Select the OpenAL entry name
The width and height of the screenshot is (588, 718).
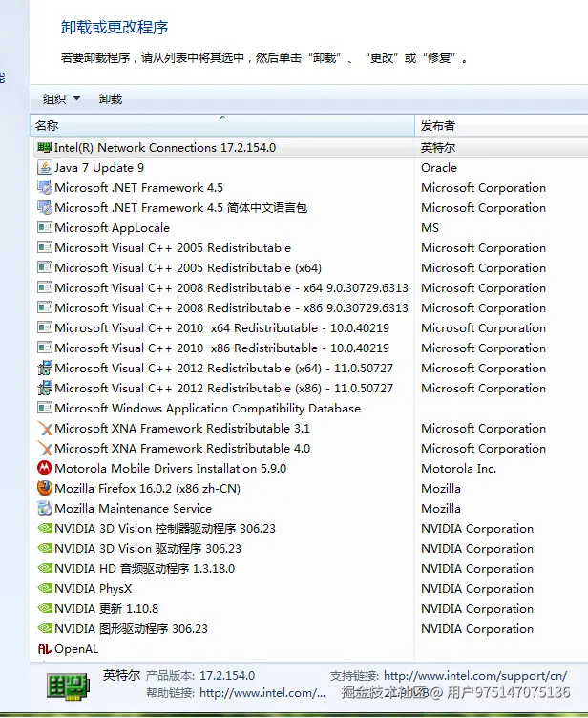(76, 649)
